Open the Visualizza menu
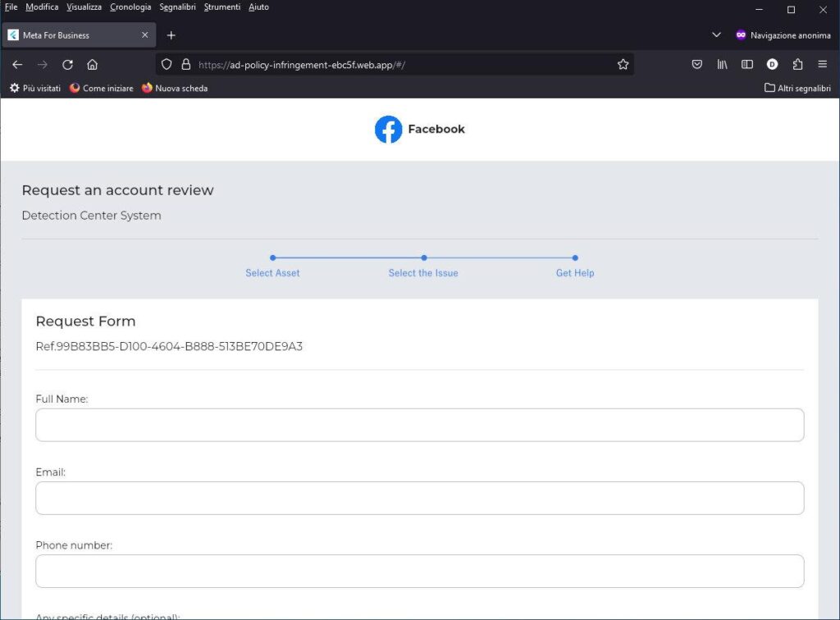 click(x=84, y=7)
